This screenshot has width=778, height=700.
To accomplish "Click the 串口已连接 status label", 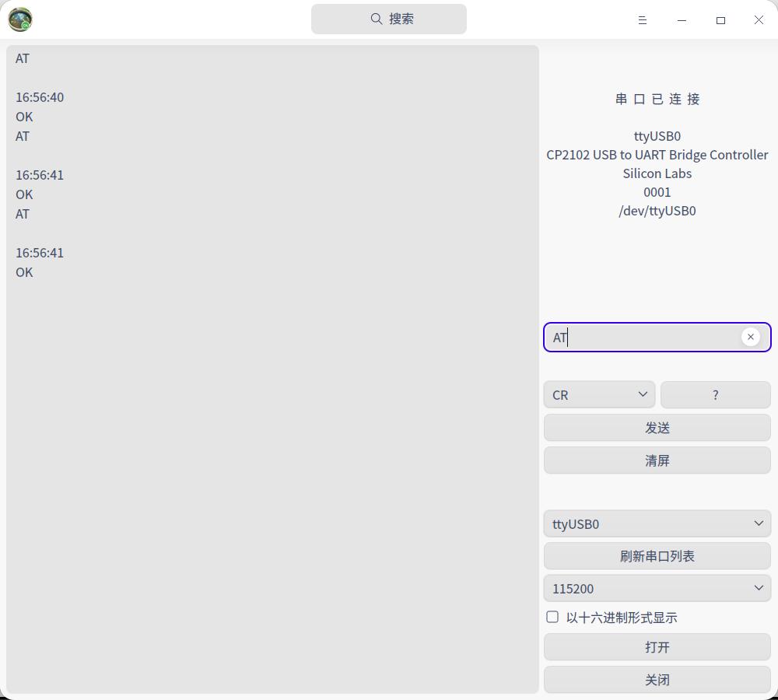I will point(657,100).
